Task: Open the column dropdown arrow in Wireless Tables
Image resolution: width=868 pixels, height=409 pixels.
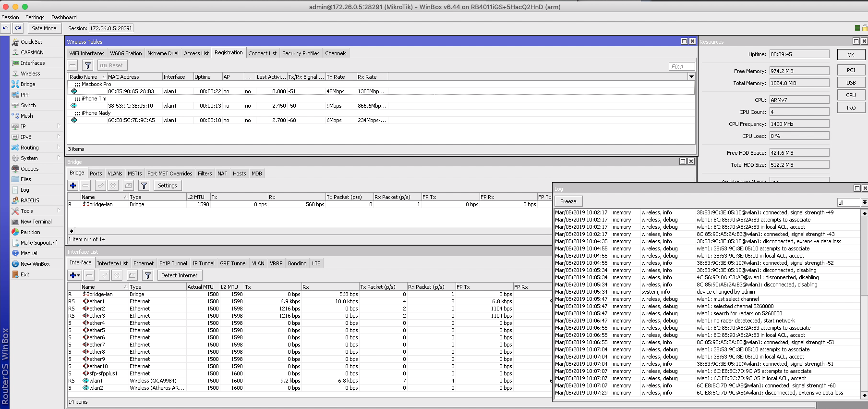Action: tap(691, 77)
